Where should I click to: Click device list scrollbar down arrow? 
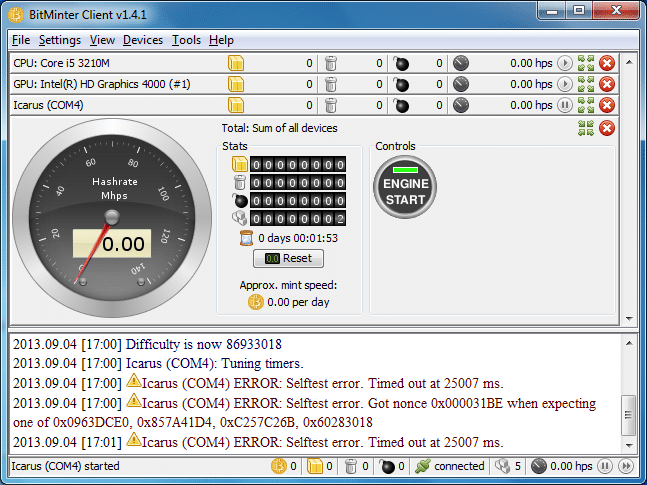629,319
